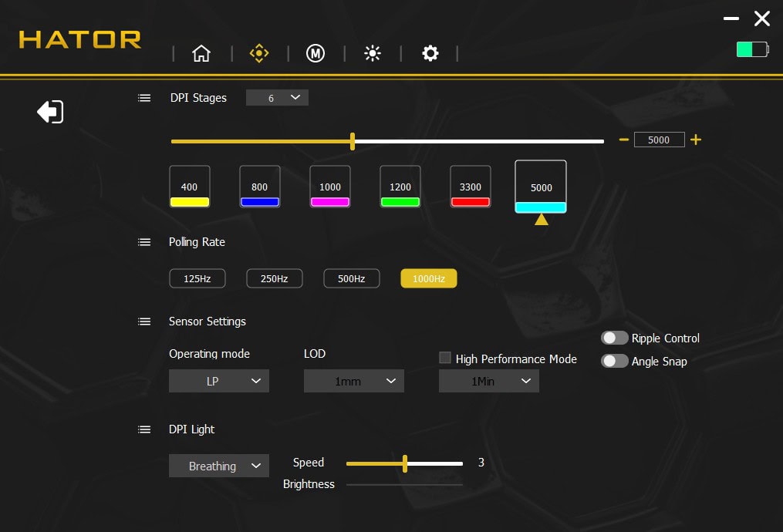Click the 'Operating mode' label
The width and height of the screenshot is (783, 532).
(x=209, y=354)
